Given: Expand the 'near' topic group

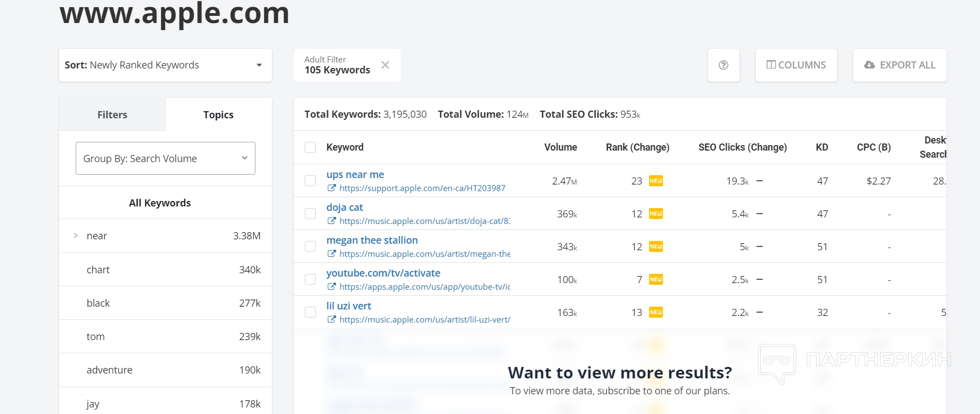Looking at the screenshot, I should click(x=76, y=236).
